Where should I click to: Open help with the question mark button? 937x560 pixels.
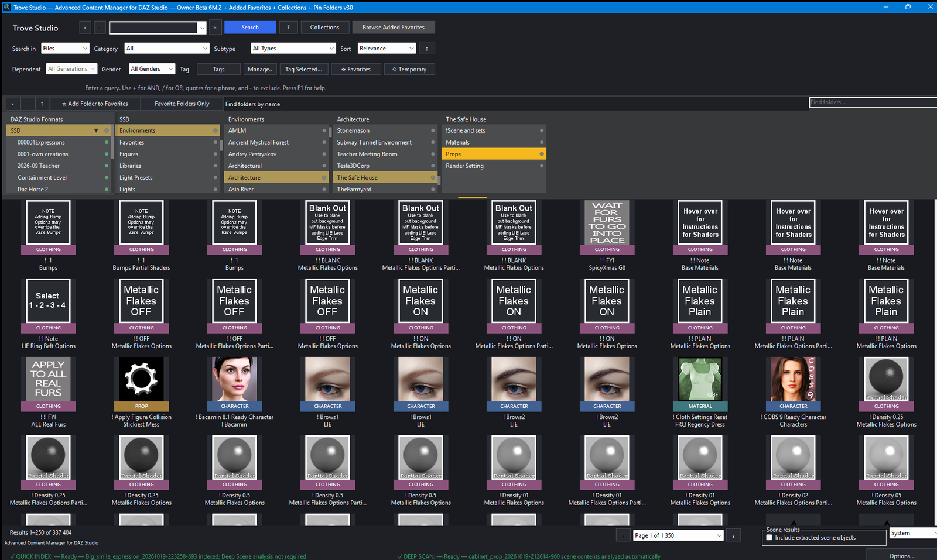tap(288, 28)
